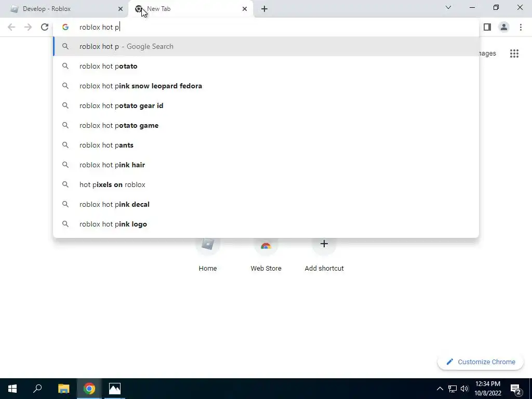Viewport: 532px width, 399px height.
Task: Pick the 'roblox hot potato' suggestion
Action: [266, 66]
